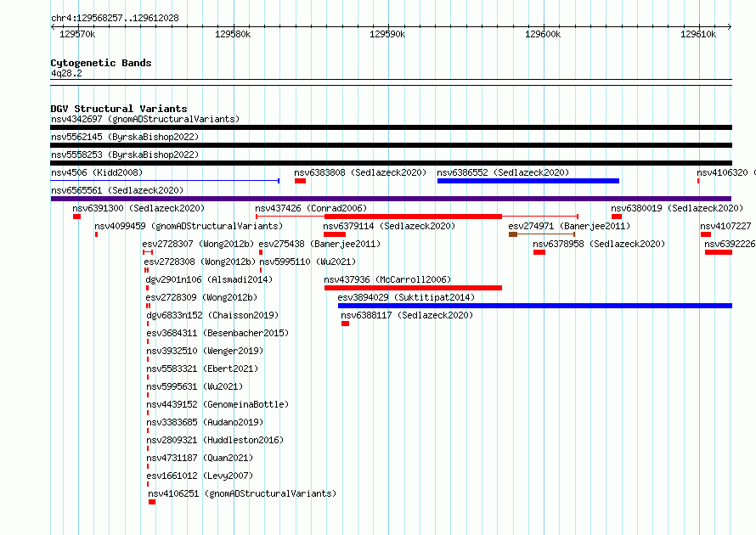Click esv3894029 Suktitipat2014 label
756x535 pixels.
click(406, 297)
